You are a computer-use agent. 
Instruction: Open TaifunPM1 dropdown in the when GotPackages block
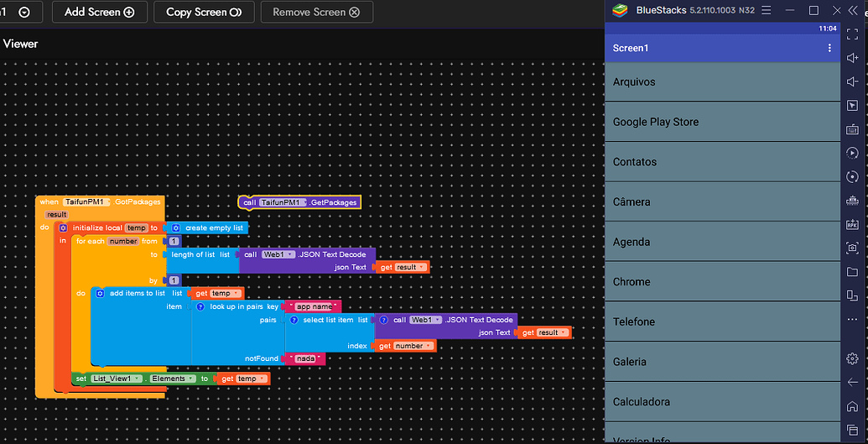pos(87,201)
